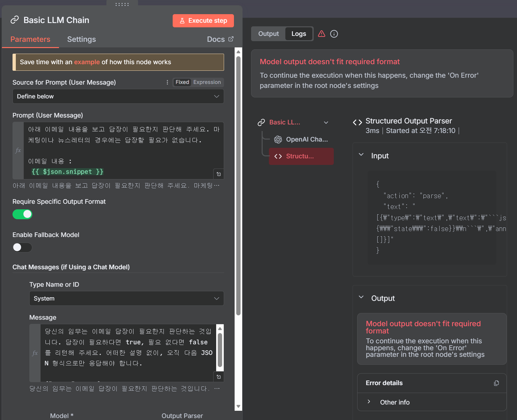The width and height of the screenshot is (517, 420).
Task: Click the '{{ $json.snippet }}' expression text
Action: coord(68,172)
